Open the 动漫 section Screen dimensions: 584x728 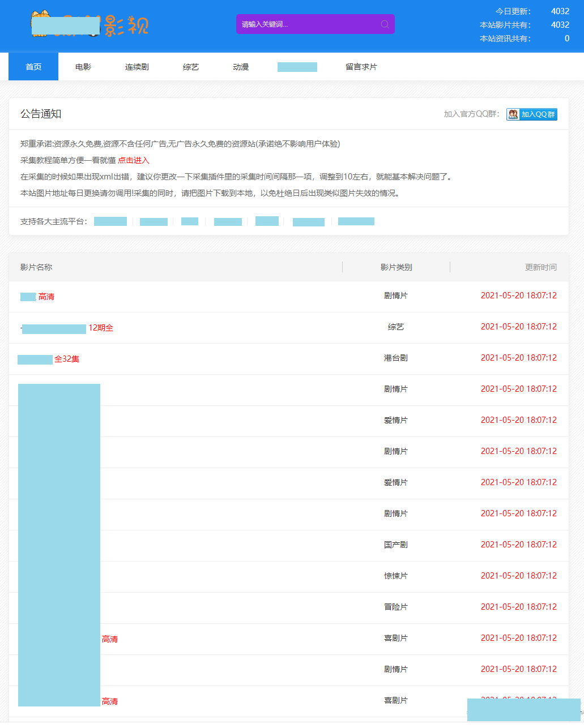240,66
